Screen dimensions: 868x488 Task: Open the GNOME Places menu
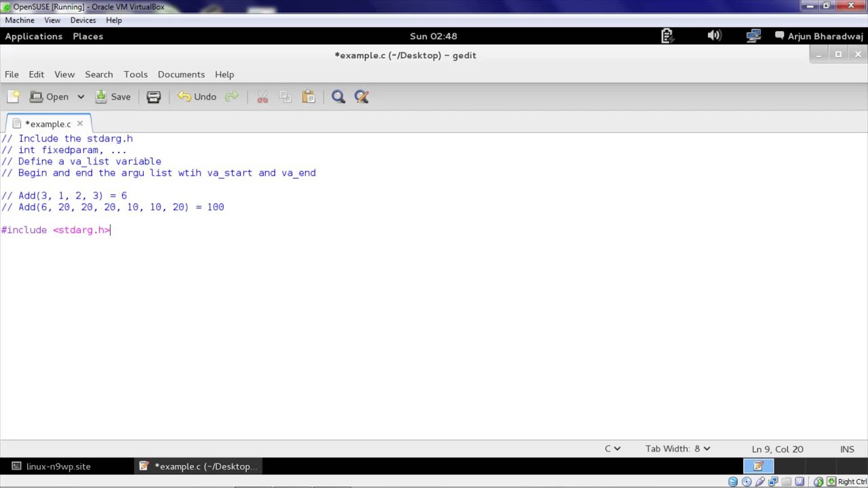tap(88, 36)
